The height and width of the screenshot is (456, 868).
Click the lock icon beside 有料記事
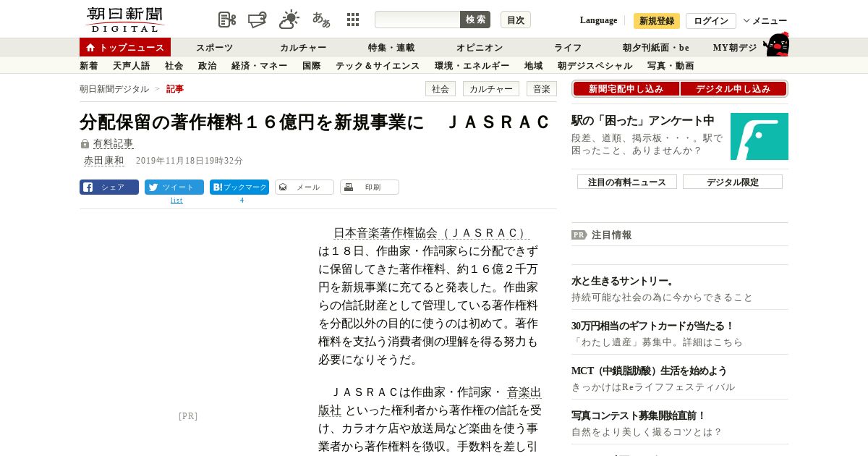coord(85,144)
